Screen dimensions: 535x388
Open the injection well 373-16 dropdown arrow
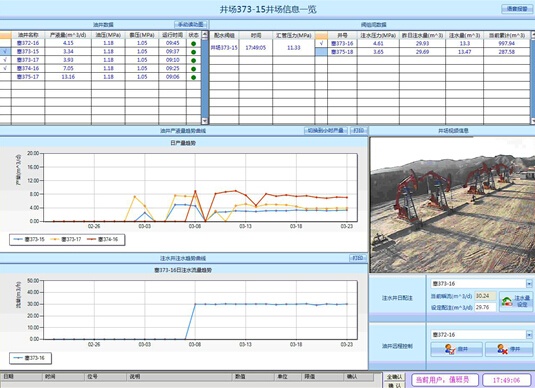[529, 284]
